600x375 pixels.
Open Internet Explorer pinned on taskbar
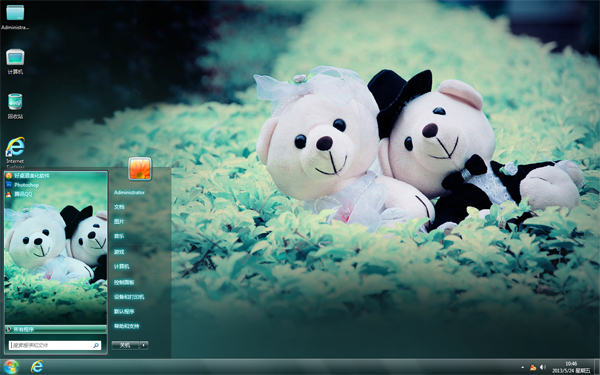[37, 367]
